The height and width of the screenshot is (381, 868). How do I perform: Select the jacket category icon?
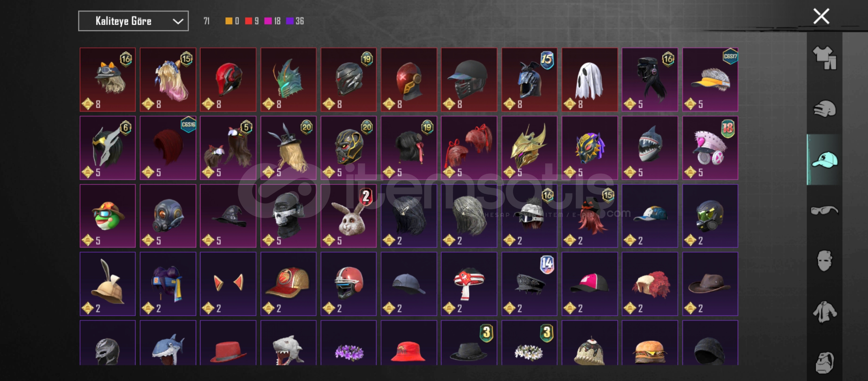(825, 312)
